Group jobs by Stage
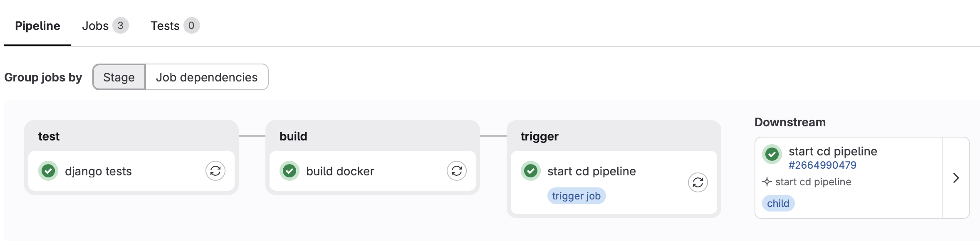The height and width of the screenshot is (241, 980). 119,77
